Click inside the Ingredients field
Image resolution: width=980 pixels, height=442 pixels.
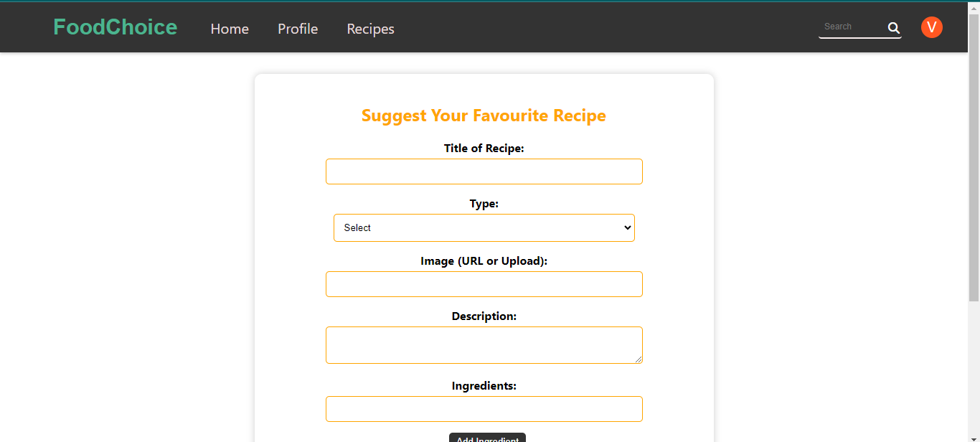coord(484,408)
